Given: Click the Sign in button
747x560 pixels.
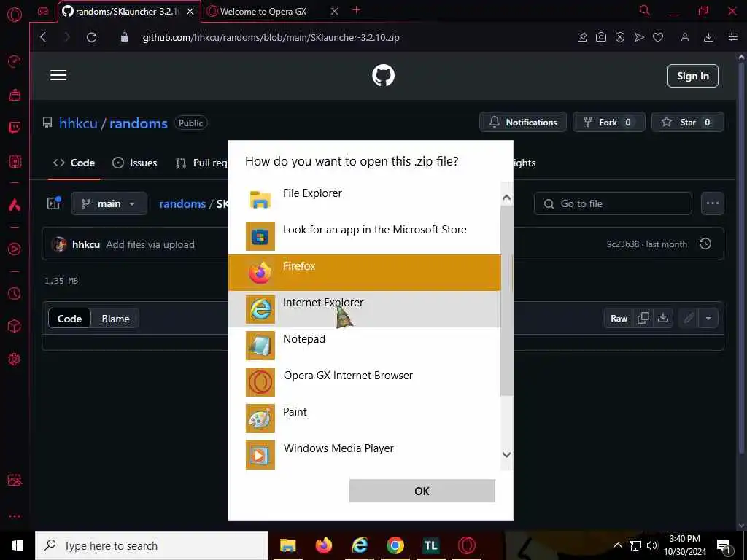Looking at the screenshot, I should point(693,76).
